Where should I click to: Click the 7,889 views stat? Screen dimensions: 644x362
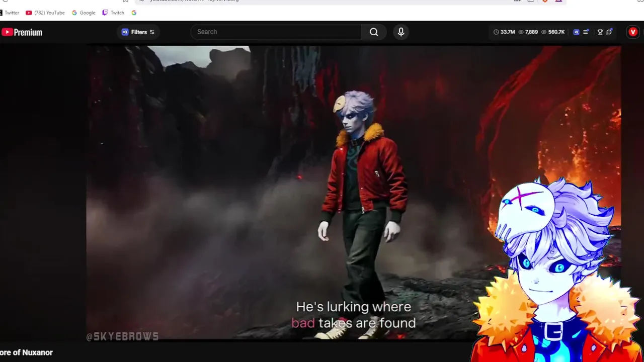click(x=528, y=32)
